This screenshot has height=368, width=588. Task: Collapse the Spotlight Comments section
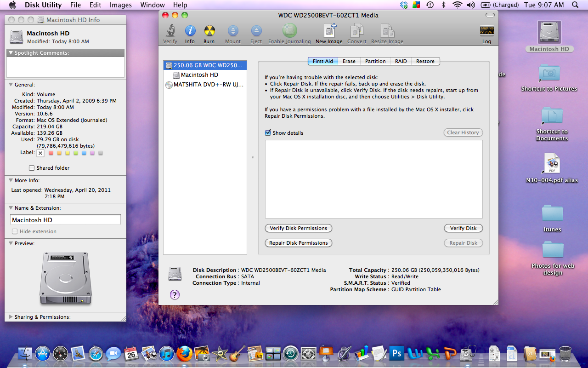(11, 53)
